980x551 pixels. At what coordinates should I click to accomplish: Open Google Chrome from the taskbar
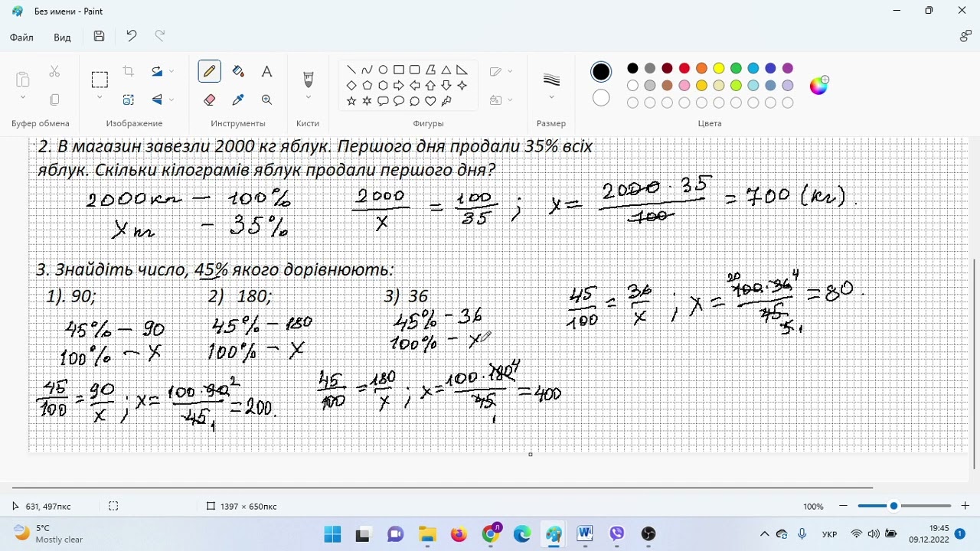point(491,533)
